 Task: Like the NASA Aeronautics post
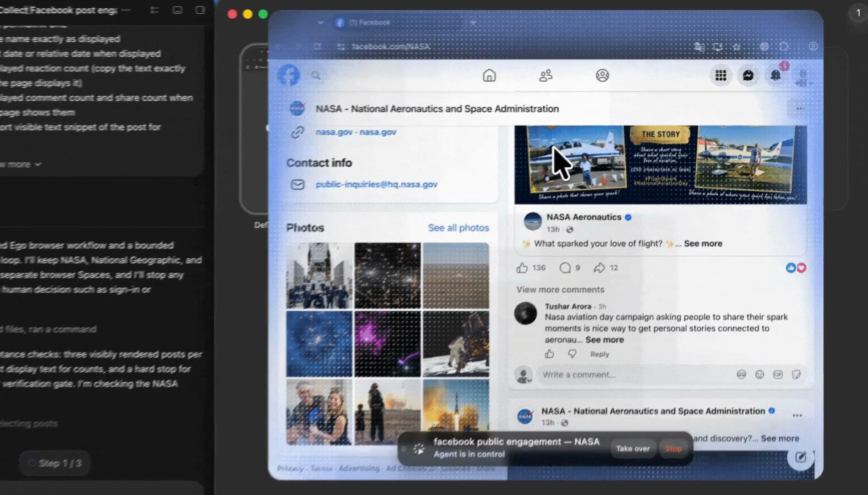(x=522, y=268)
